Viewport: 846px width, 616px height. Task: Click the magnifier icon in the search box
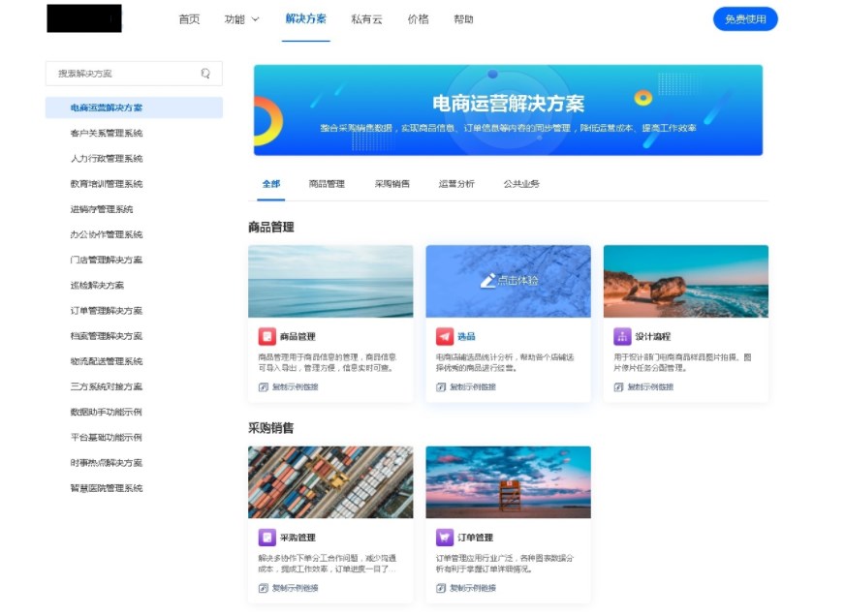coord(205,74)
